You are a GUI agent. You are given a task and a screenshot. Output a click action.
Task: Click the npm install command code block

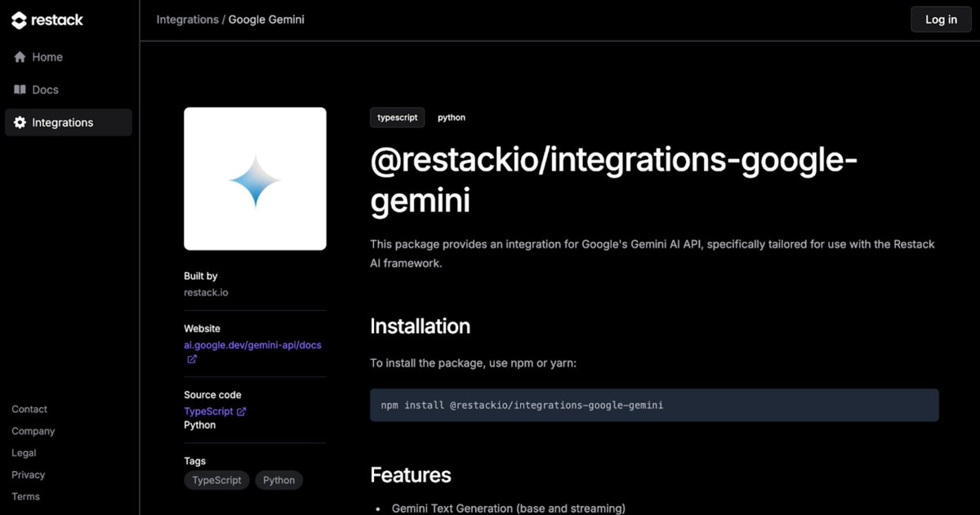point(654,405)
